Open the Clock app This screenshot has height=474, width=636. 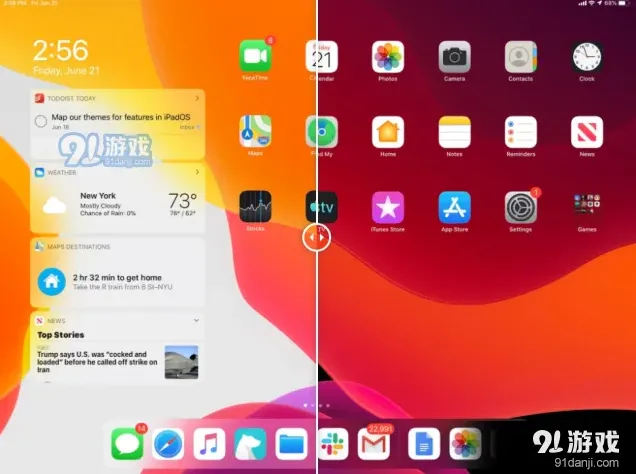pos(587,57)
